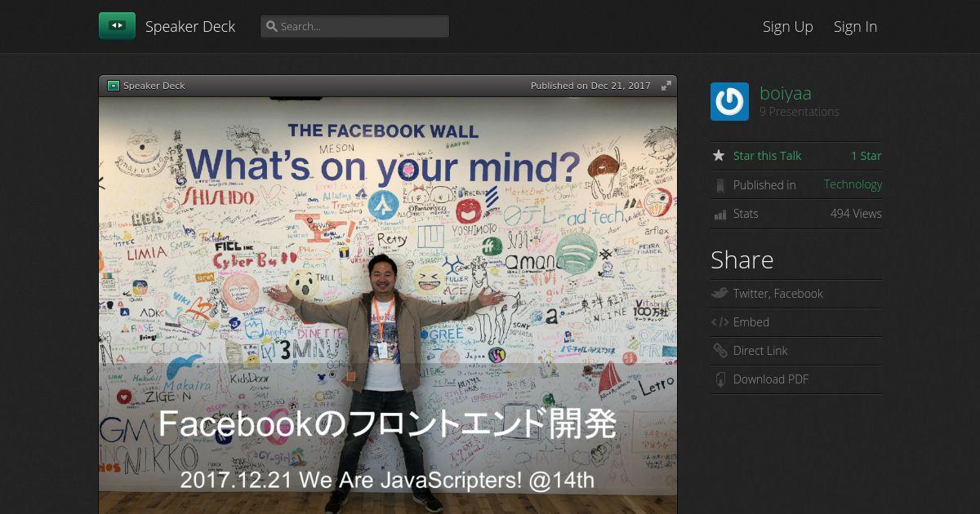
Task: Open the Technology category link
Action: coord(853,184)
